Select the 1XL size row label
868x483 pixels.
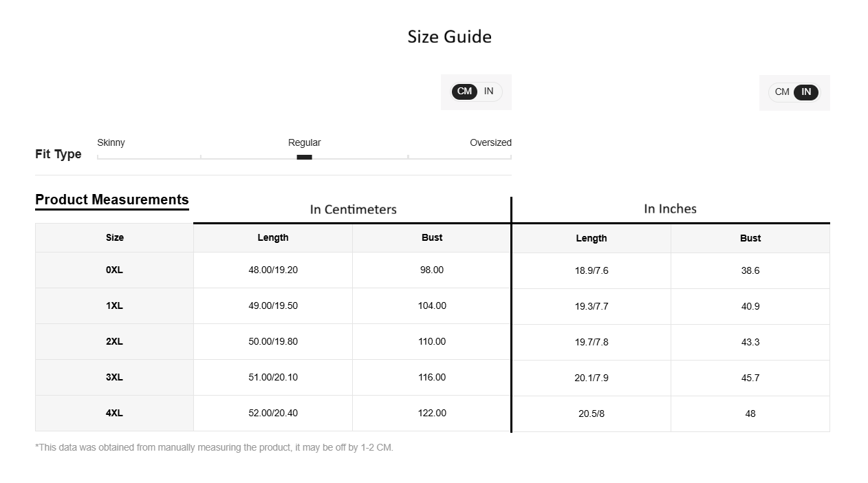pyautogui.click(x=114, y=305)
